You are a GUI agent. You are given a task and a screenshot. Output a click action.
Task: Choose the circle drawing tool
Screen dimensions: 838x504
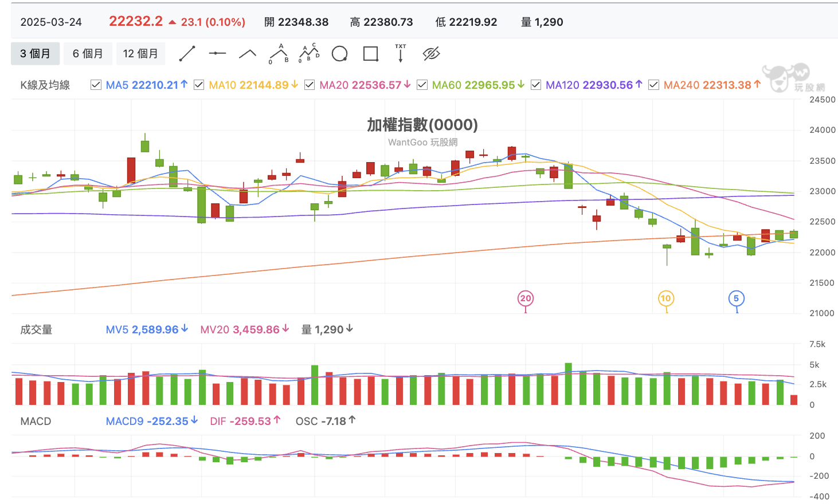(340, 54)
